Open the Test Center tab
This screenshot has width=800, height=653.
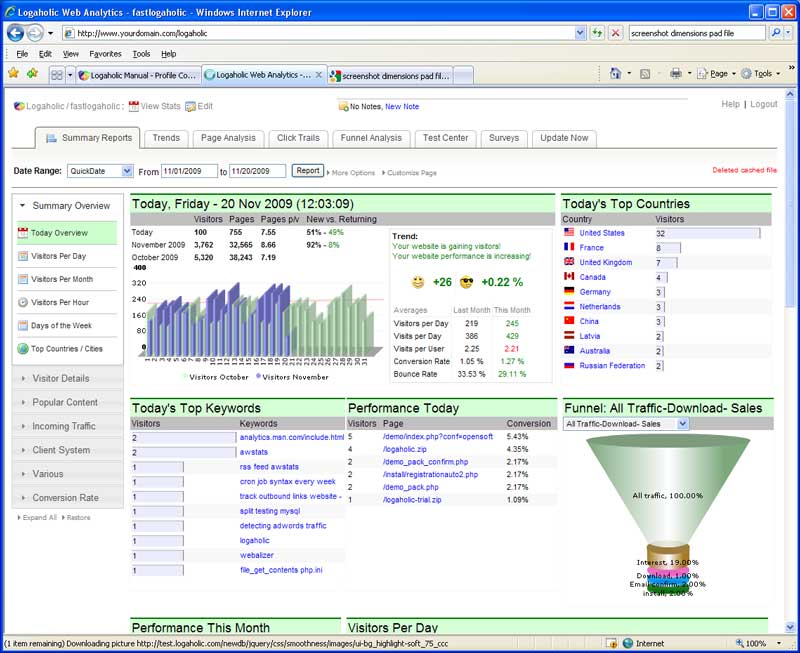[445, 138]
